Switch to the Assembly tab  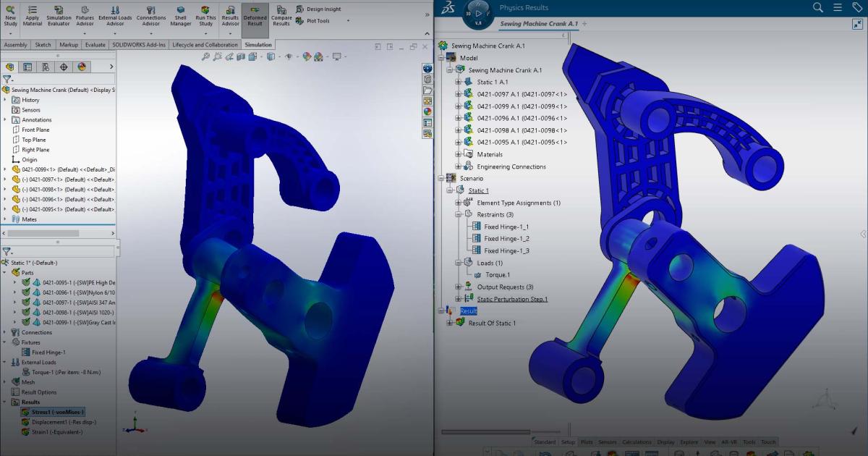[15, 44]
